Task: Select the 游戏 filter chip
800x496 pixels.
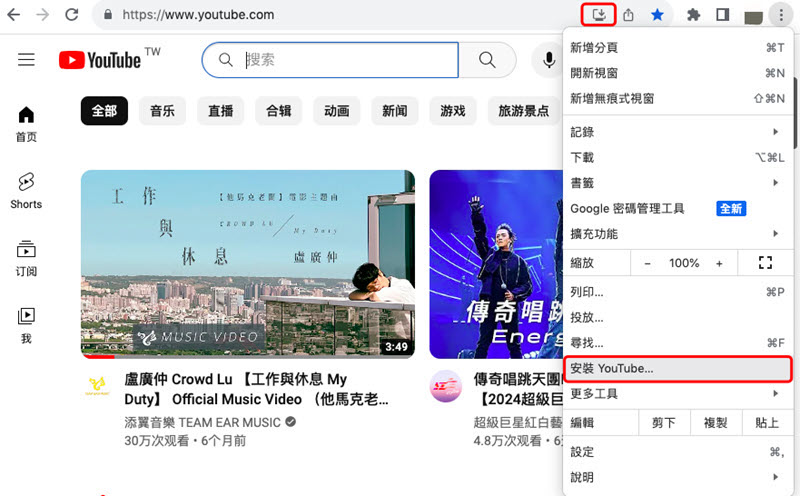Action: [x=453, y=111]
